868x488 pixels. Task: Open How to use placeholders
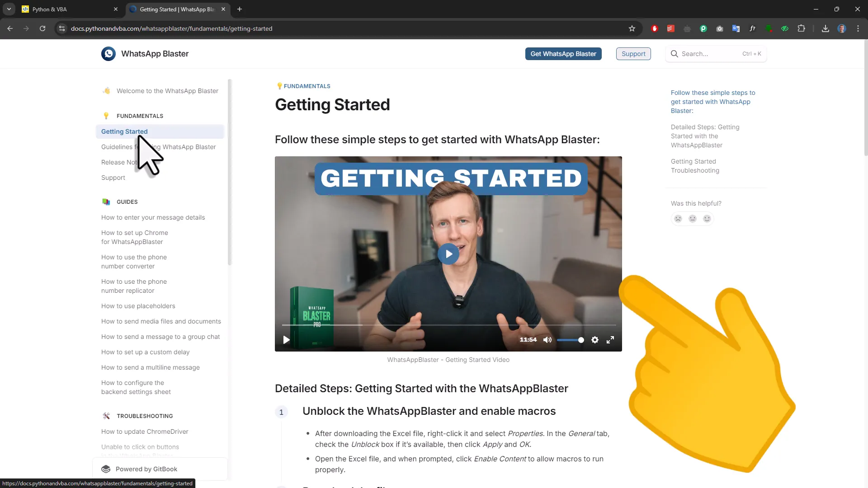138,306
